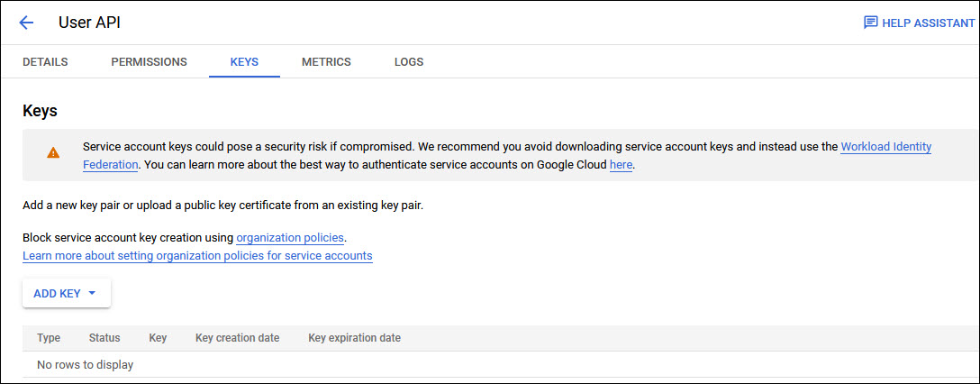This screenshot has width=980, height=384.
Task: Click the Key column header
Action: pyautogui.click(x=158, y=338)
